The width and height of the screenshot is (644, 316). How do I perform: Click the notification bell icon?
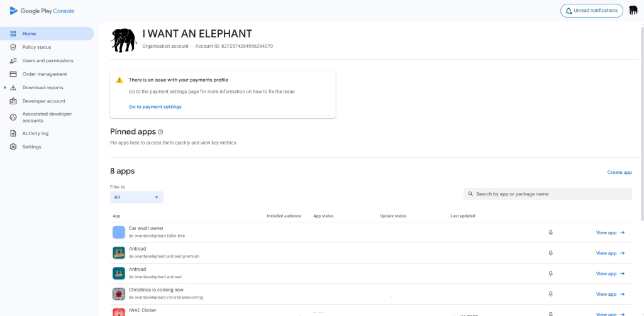click(x=569, y=11)
